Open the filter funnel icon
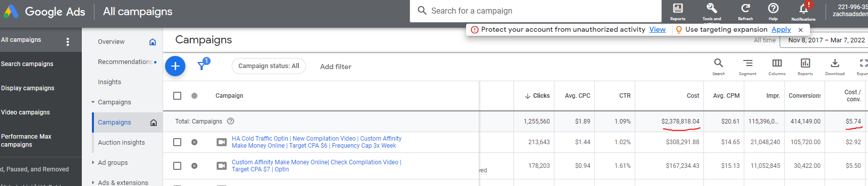868x186 pixels. pyautogui.click(x=202, y=65)
